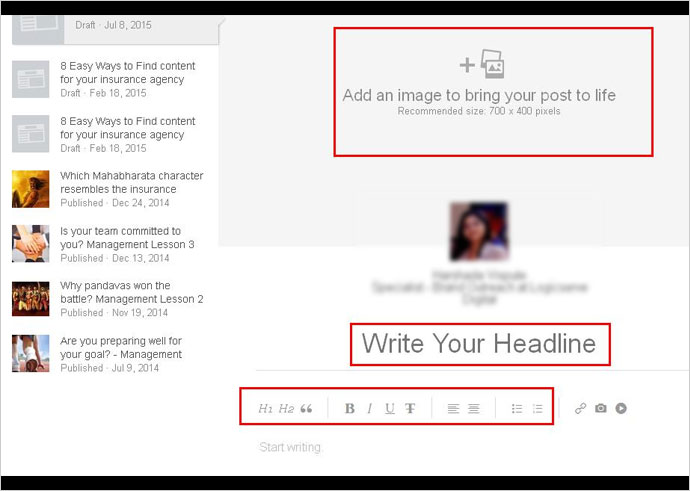This screenshot has width=690, height=491.
Task: Toggle bold formatting
Action: (x=350, y=409)
